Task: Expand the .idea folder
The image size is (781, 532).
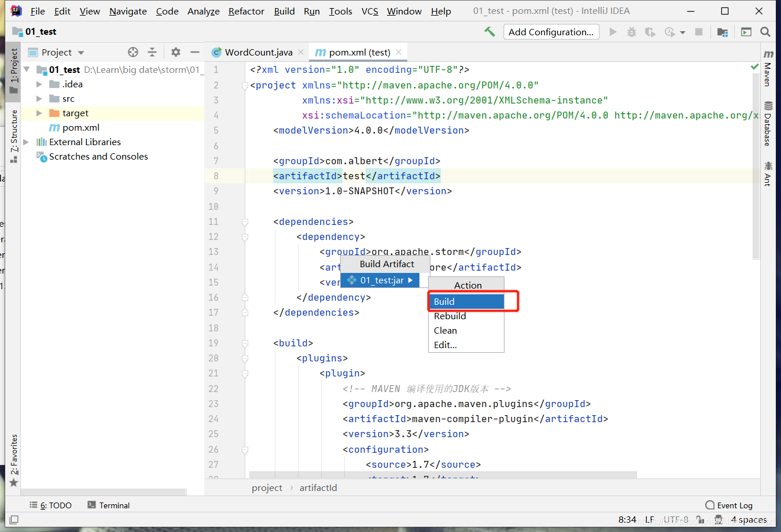Action: 39,84
